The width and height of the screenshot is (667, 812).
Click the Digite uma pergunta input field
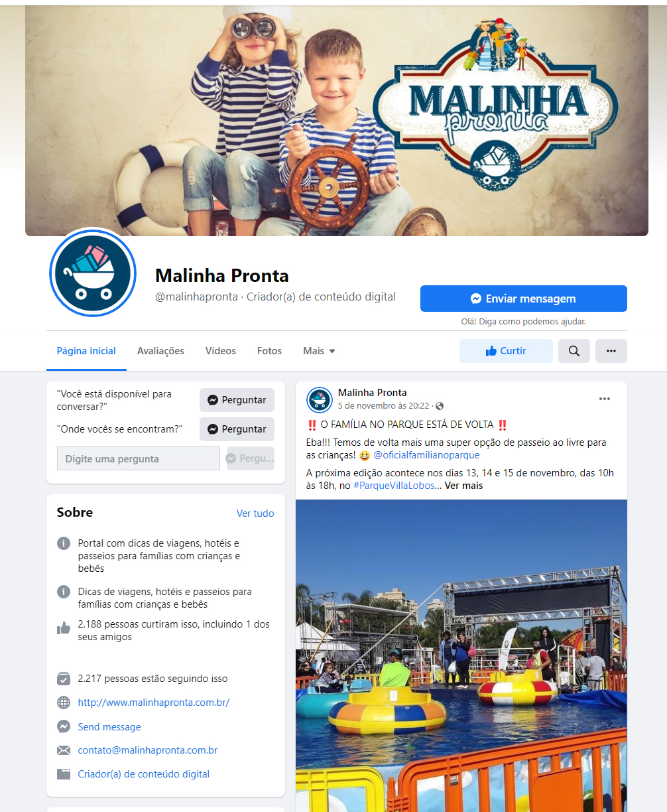click(x=139, y=458)
